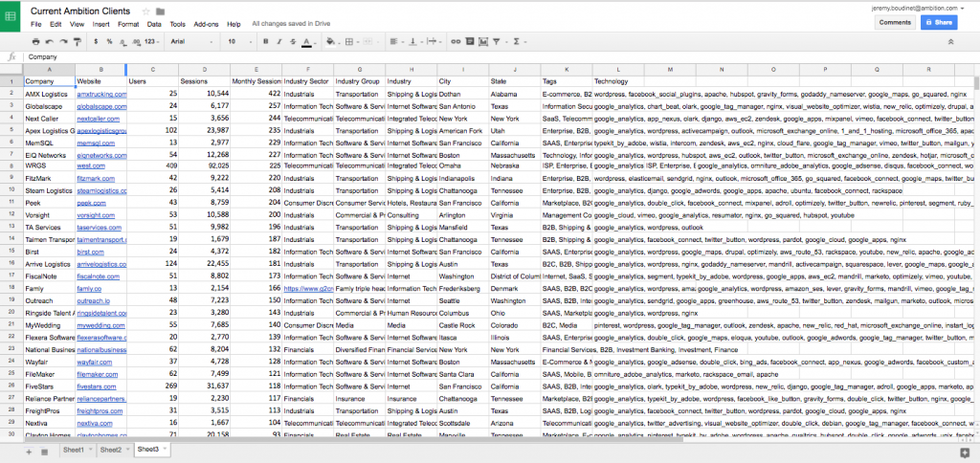Image resolution: width=980 pixels, height=463 pixels.
Task: Format selection as percent
Action: pyautogui.click(x=109, y=42)
